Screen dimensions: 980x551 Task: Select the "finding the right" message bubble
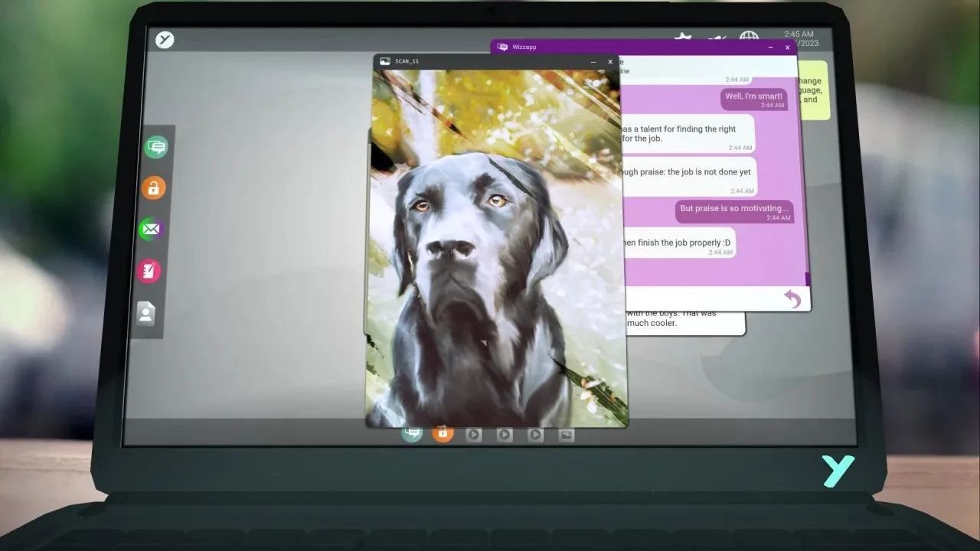[687, 134]
